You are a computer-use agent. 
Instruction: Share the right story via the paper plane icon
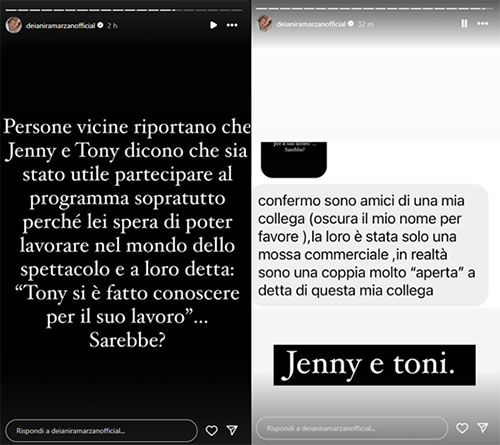pyautogui.click(x=482, y=427)
